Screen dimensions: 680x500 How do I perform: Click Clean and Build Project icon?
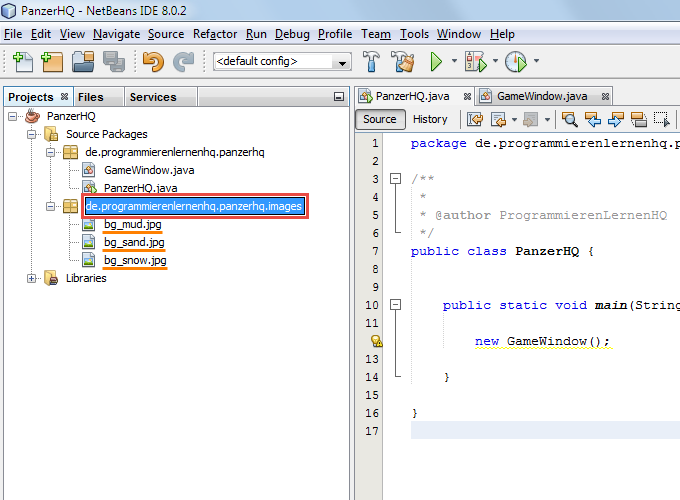[402, 61]
